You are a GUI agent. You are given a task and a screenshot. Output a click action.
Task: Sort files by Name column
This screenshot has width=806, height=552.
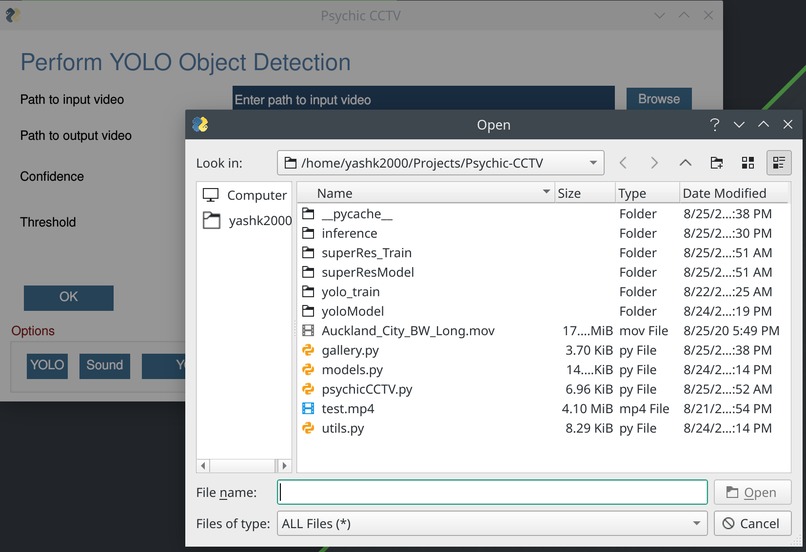coord(426,193)
